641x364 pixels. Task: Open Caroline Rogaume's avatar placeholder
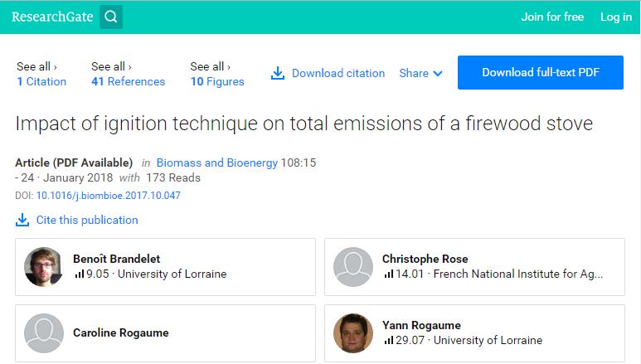click(44, 333)
